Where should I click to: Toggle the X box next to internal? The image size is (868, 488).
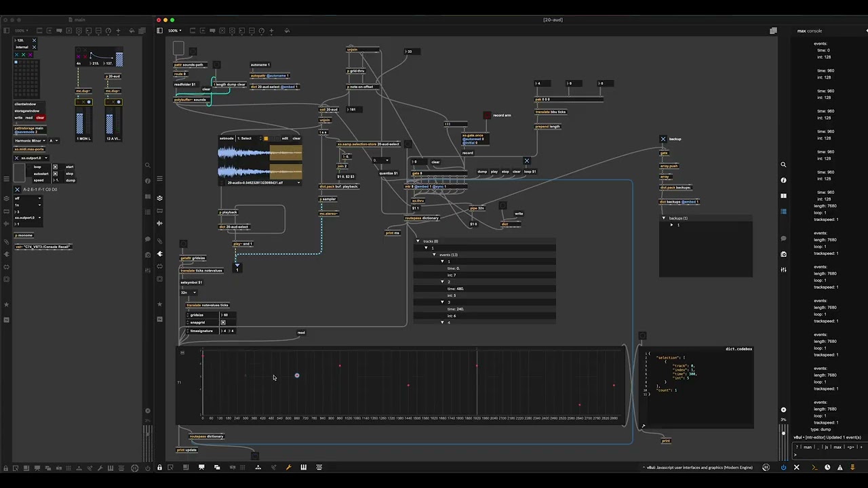point(34,47)
